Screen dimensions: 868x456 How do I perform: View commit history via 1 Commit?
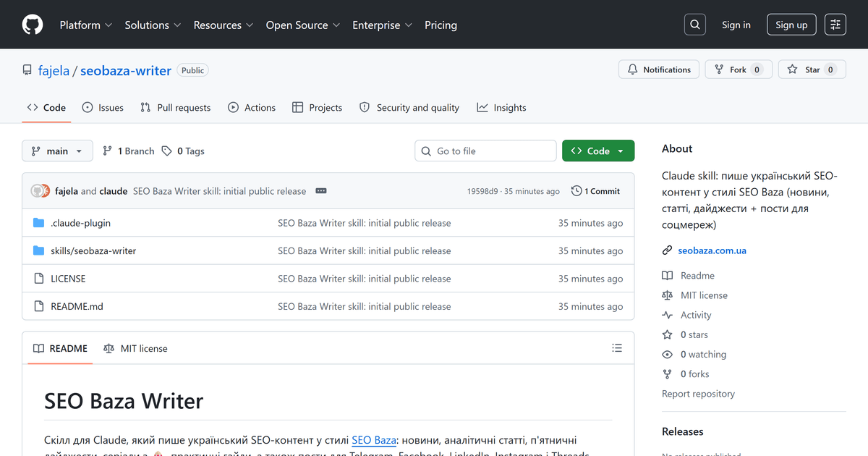click(595, 191)
